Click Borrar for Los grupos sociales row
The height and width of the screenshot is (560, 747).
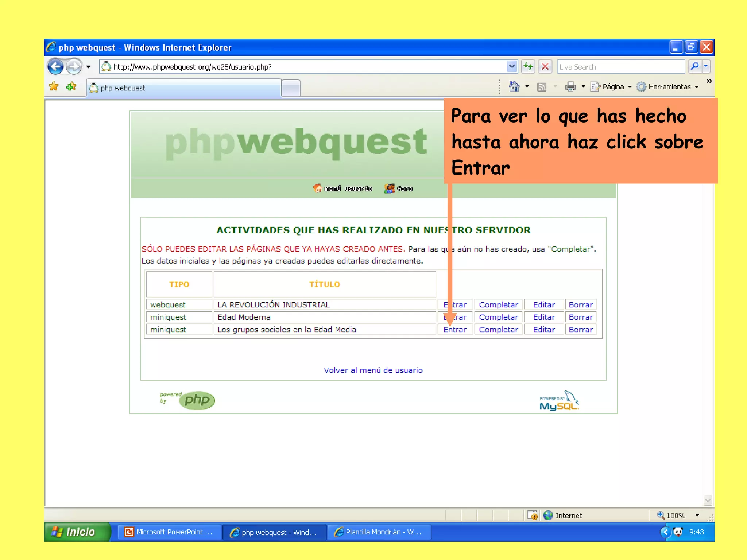click(581, 330)
